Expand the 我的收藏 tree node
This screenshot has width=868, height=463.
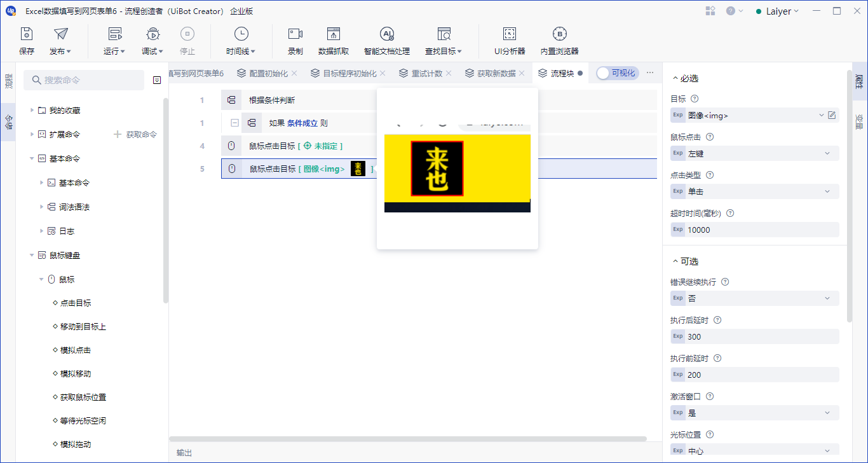coord(32,111)
